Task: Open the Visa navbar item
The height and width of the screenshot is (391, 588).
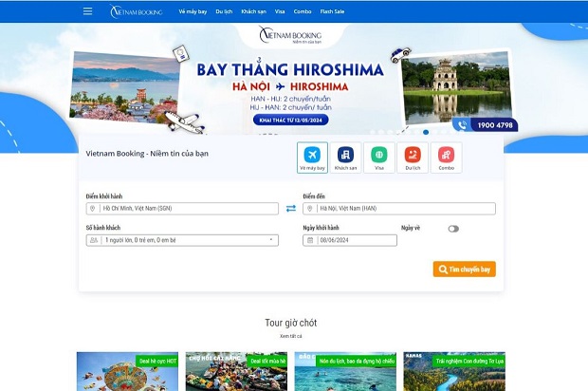Action: (x=280, y=11)
